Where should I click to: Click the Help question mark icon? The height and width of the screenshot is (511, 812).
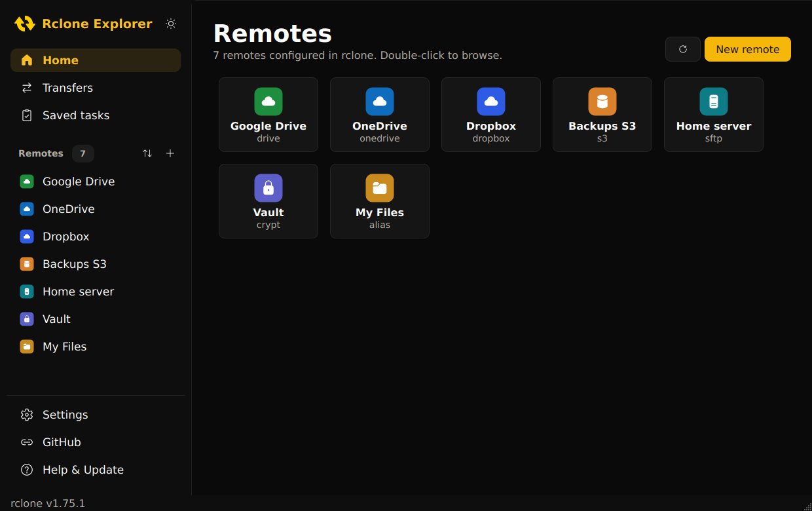pyautogui.click(x=27, y=470)
